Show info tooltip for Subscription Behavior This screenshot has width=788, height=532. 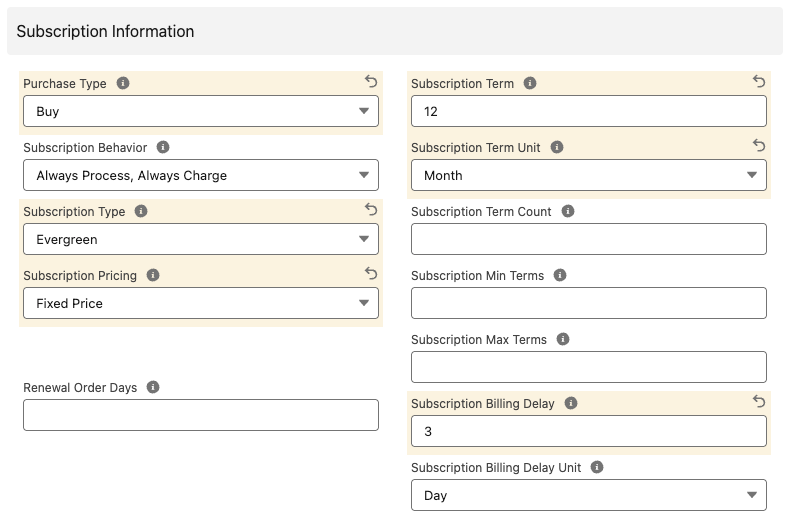[x=163, y=147]
